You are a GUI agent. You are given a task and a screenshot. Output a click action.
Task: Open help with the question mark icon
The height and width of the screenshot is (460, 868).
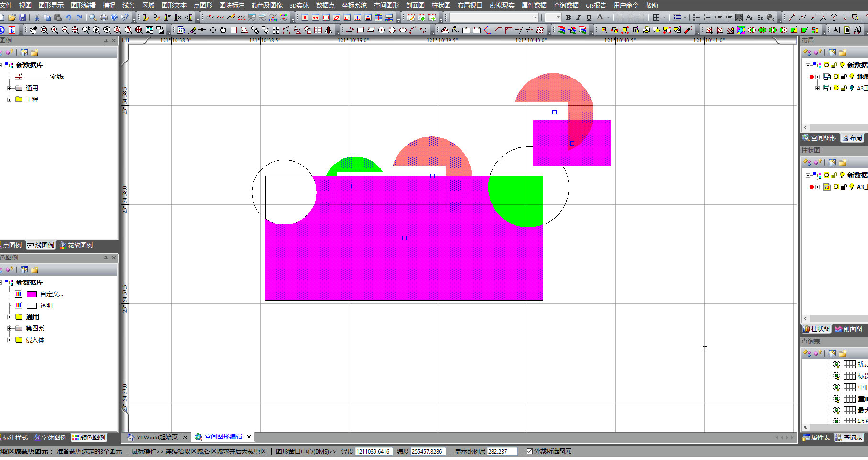point(114,17)
